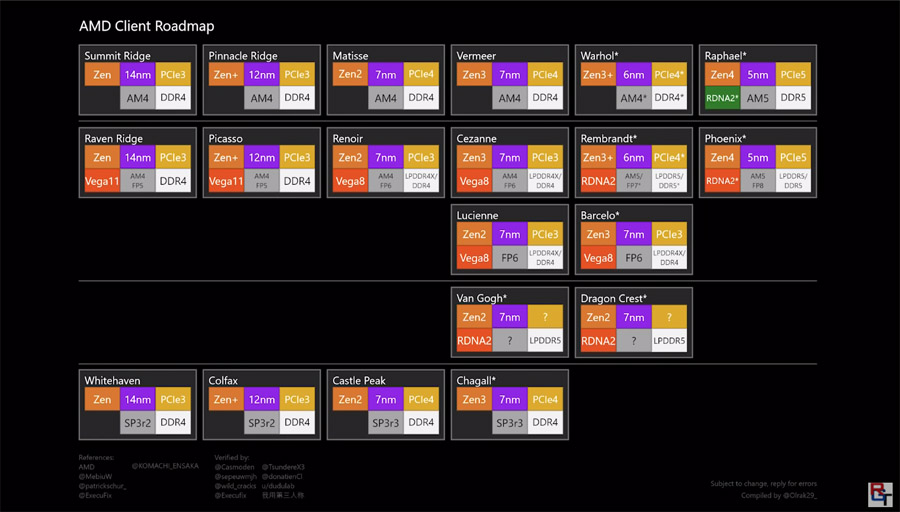Viewport: 900px width, 512px height.
Task: Click the "12nm" cell in Pinnacle Ridge
Action: tap(262, 75)
